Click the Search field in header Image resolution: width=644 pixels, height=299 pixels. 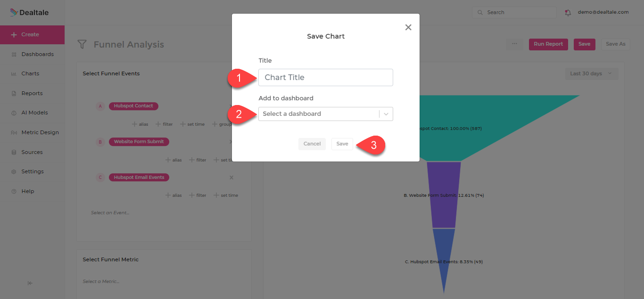point(514,12)
